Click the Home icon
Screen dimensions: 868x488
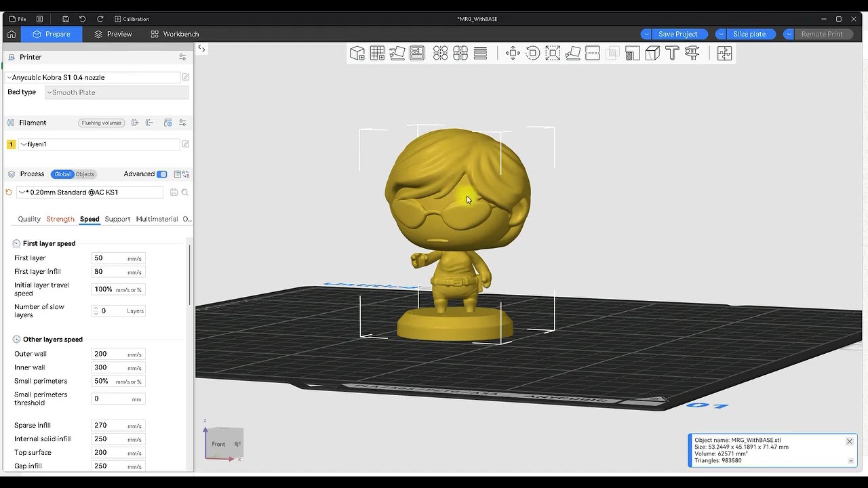(12, 34)
